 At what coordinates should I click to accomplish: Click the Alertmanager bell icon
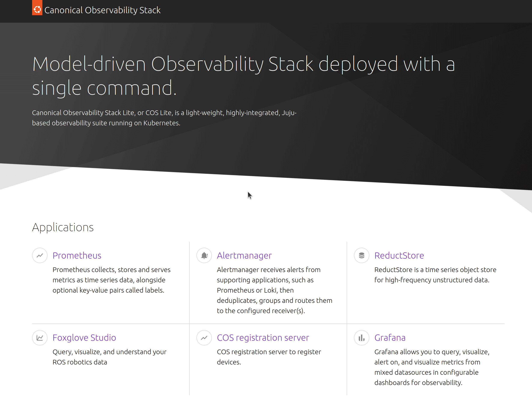(204, 255)
